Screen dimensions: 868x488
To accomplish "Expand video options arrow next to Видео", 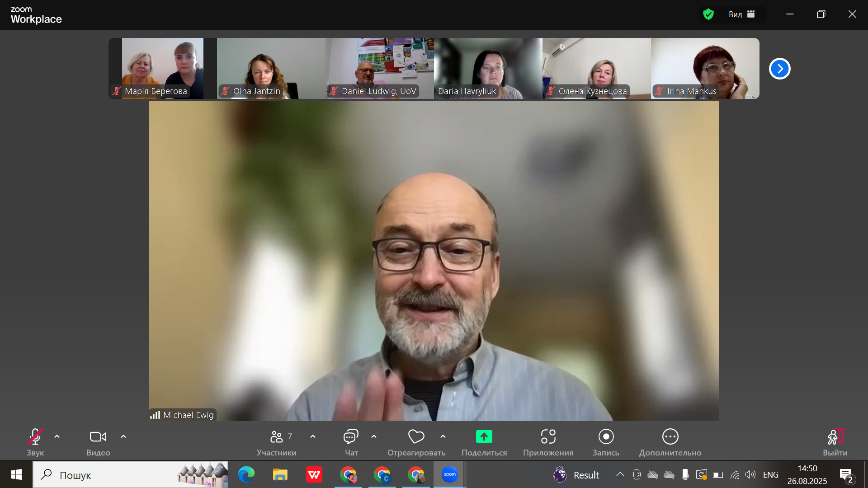I will [x=123, y=436].
